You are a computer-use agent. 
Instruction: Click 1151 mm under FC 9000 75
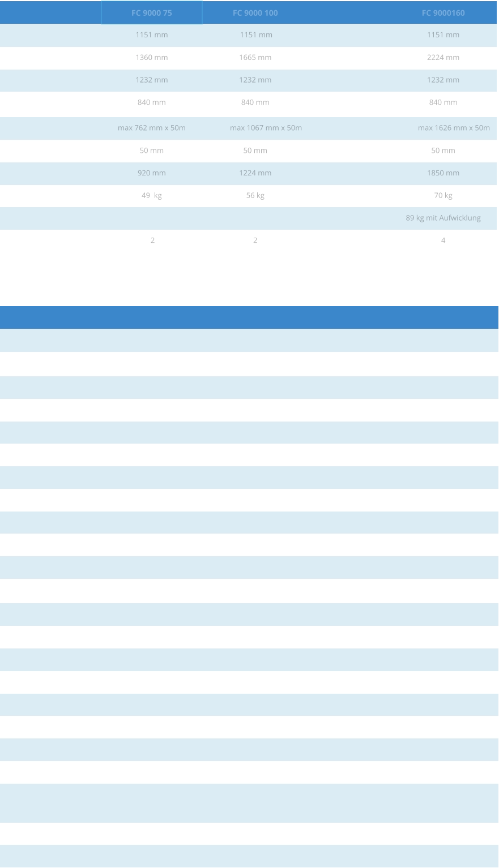click(152, 35)
